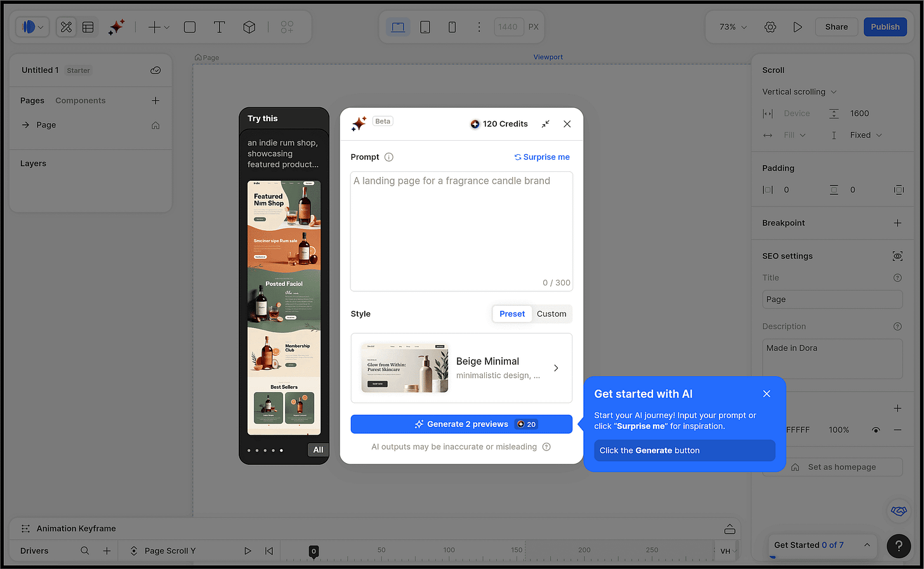This screenshot has height=569, width=924.
Task: Open the 73% zoom dropdown
Action: [x=733, y=27]
